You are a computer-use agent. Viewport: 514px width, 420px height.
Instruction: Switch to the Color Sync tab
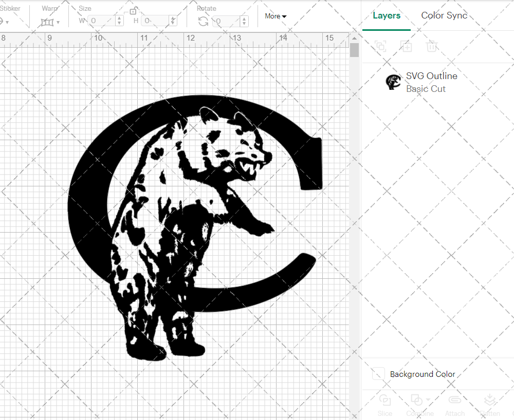point(444,15)
